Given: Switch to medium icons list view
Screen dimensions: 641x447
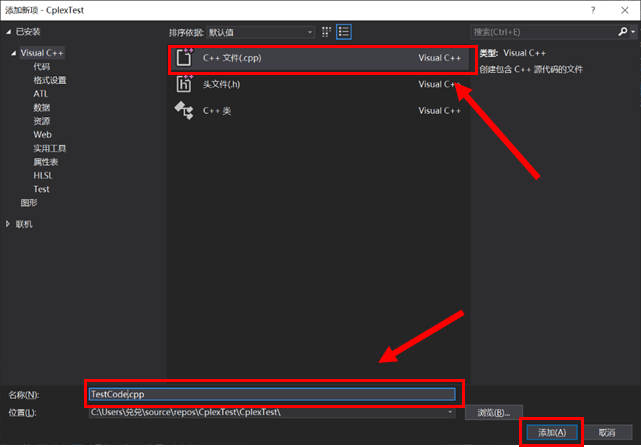Looking at the screenshot, I should [x=344, y=32].
